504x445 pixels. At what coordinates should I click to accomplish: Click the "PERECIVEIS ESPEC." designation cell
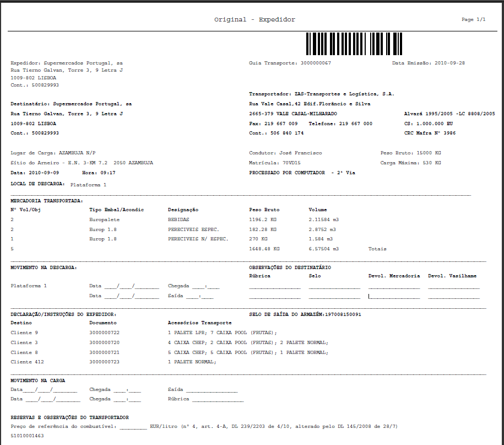click(193, 230)
